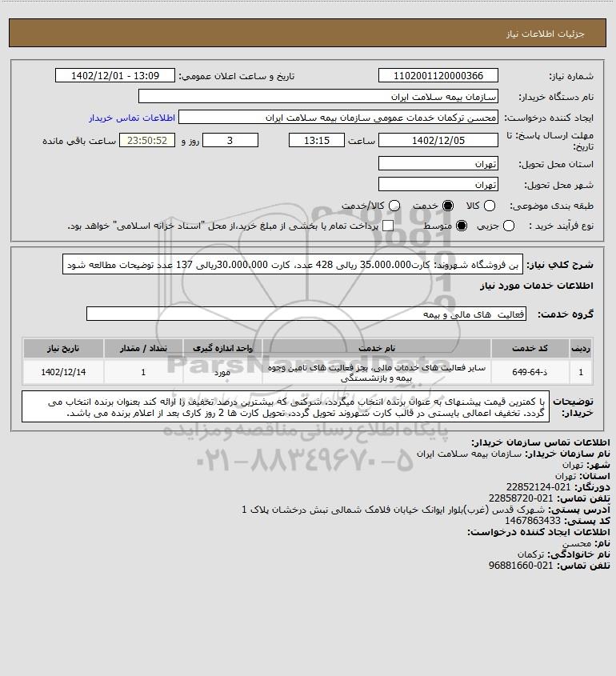Click the delivery city field تهران
Screen dimensions: 616x676
pos(438,184)
